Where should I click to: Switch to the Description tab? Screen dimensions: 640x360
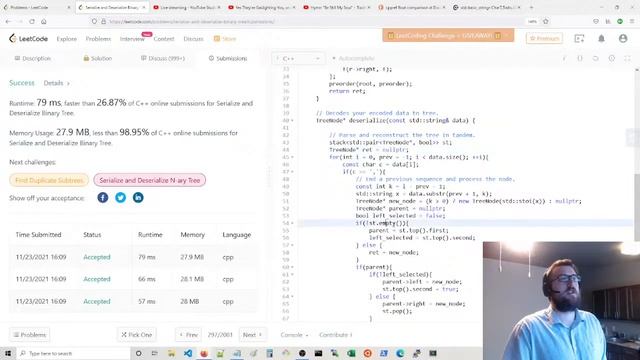click(x=33, y=58)
